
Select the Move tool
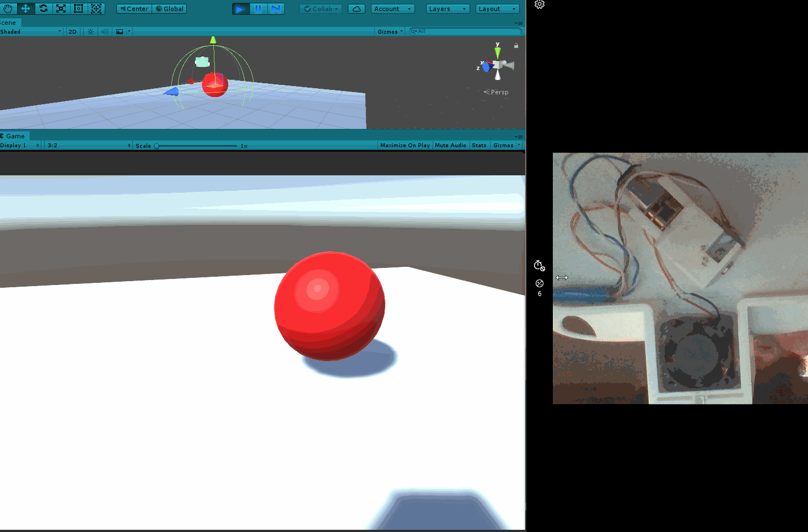click(25, 8)
